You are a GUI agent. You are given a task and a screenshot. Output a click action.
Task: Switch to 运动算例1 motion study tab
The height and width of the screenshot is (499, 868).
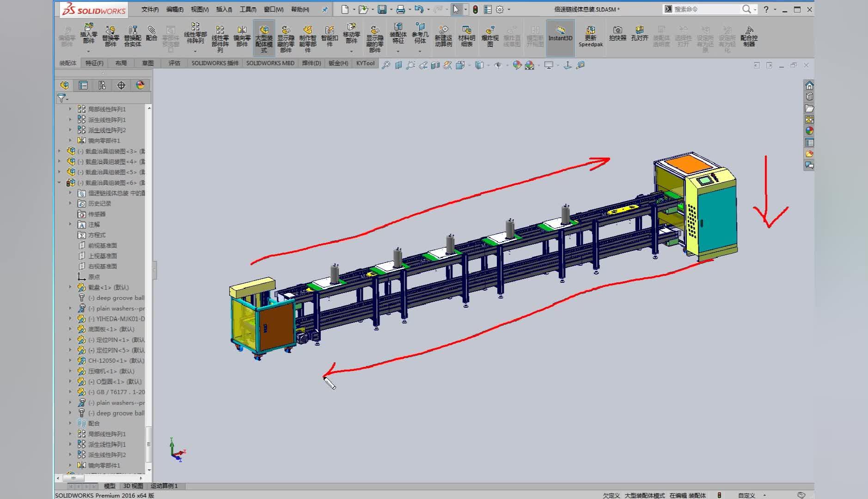click(x=164, y=486)
